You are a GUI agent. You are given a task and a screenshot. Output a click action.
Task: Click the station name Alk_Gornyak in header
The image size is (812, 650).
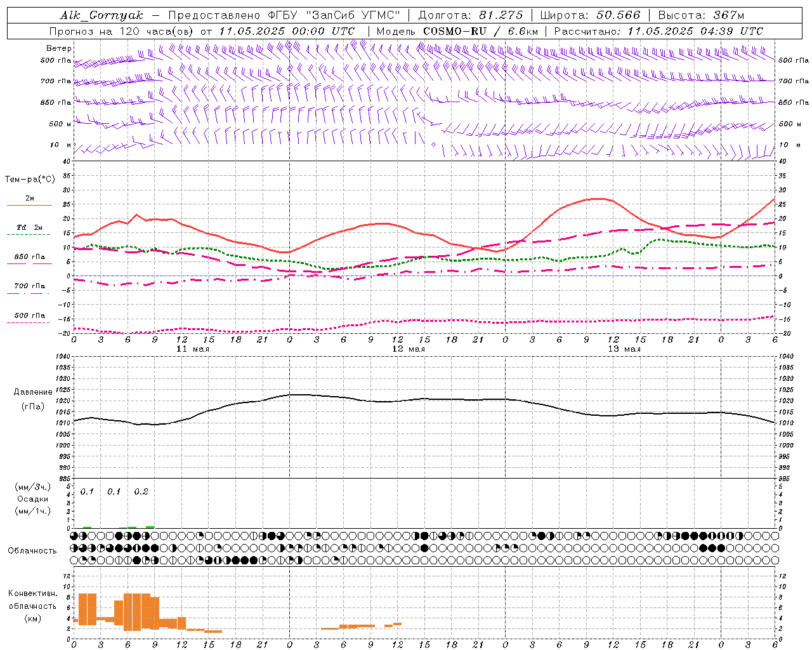[102, 15]
